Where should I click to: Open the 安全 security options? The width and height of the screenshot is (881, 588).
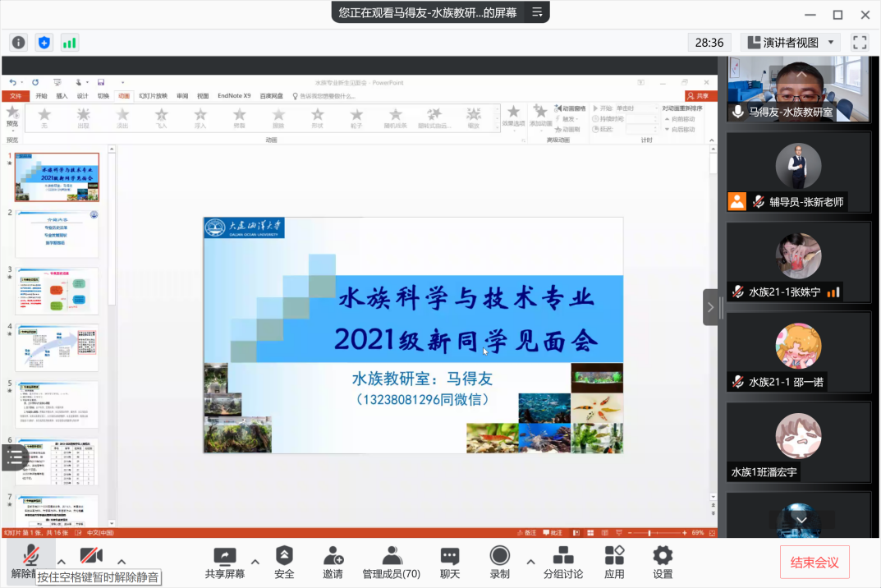(284, 562)
